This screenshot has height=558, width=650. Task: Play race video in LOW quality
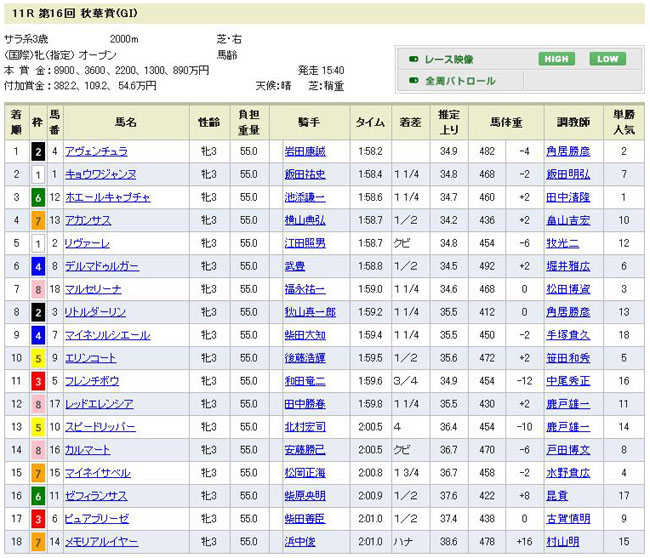click(607, 58)
